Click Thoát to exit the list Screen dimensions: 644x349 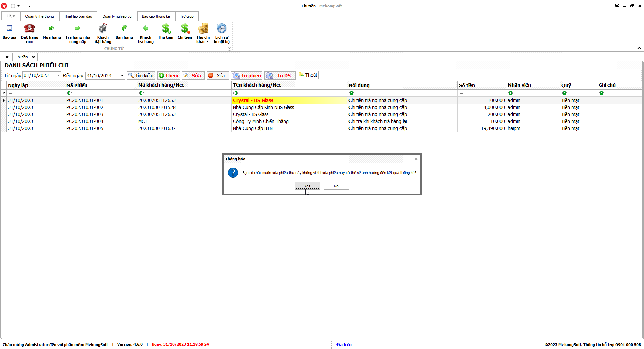click(x=308, y=75)
